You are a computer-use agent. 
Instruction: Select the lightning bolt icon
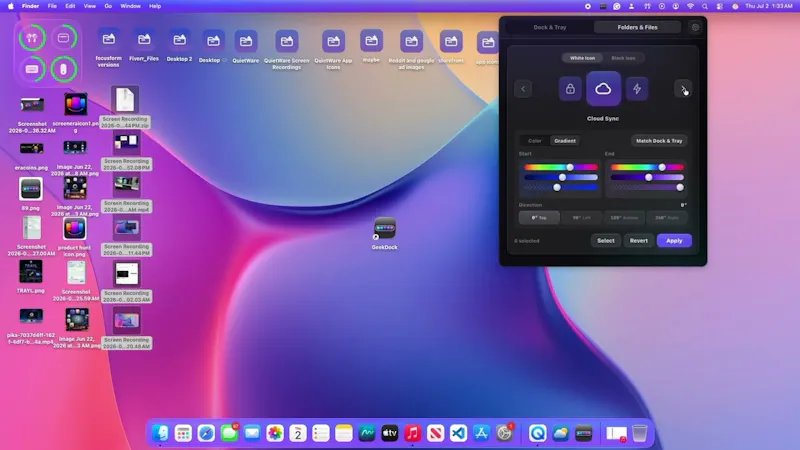[637, 89]
